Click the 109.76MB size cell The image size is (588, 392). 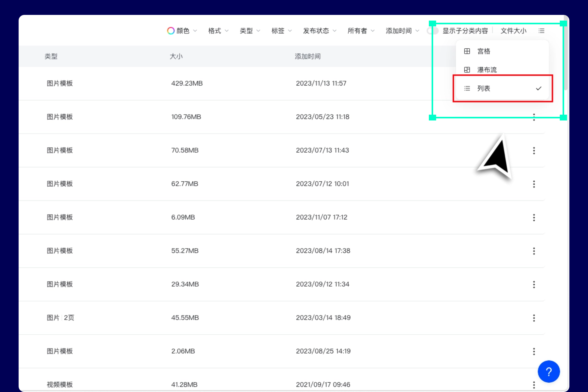pos(186,117)
